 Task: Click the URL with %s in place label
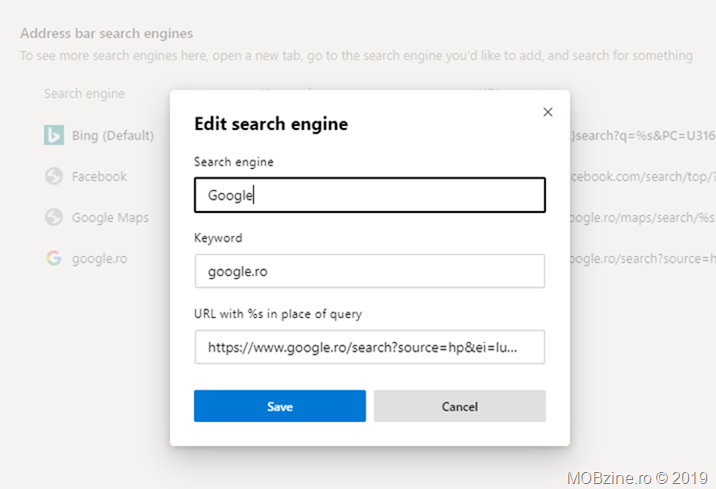tap(278, 314)
